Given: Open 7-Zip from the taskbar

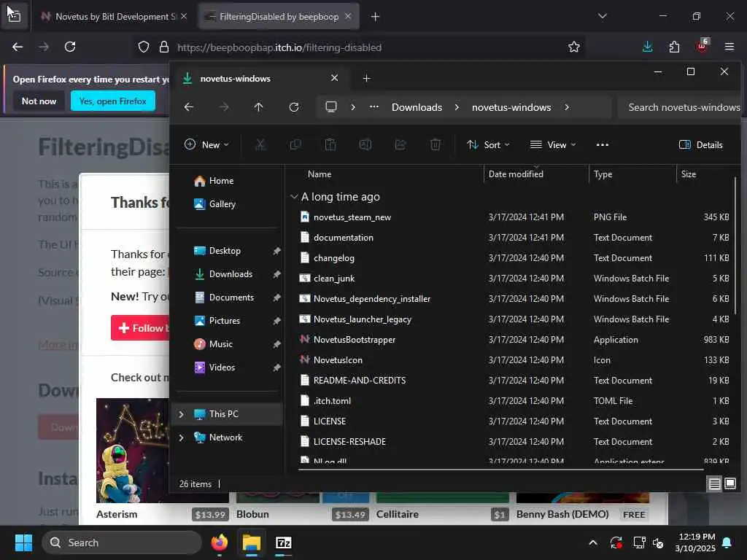Looking at the screenshot, I should pyautogui.click(x=284, y=542).
